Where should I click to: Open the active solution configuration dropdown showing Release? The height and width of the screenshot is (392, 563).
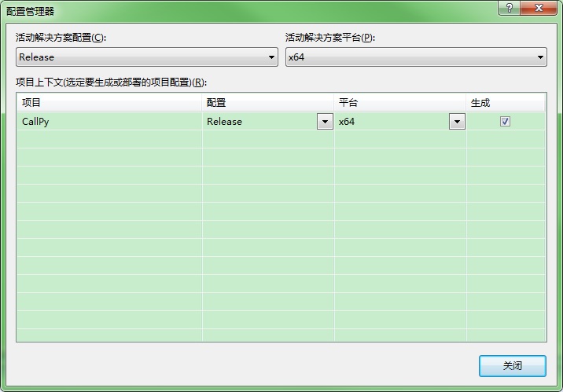point(147,57)
